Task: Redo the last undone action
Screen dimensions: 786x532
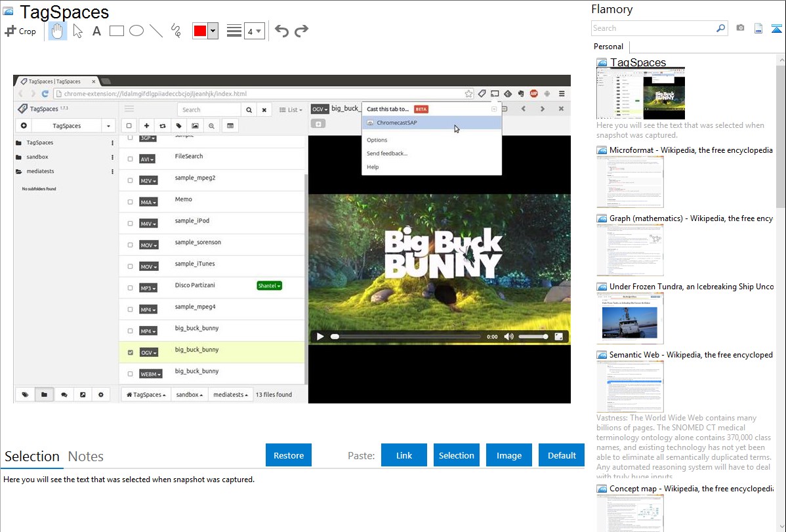Action: [x=301, y=31]
